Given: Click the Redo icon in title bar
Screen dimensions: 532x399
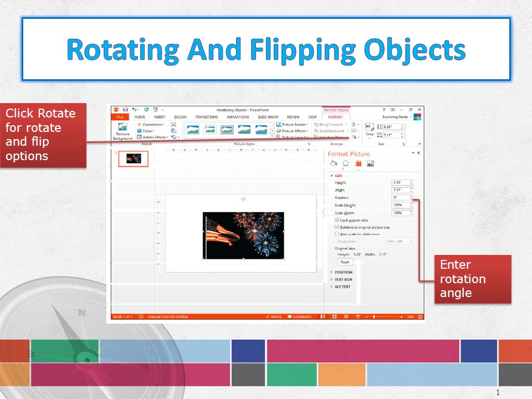Looking at the screenshot, I should tap(146, 110).
